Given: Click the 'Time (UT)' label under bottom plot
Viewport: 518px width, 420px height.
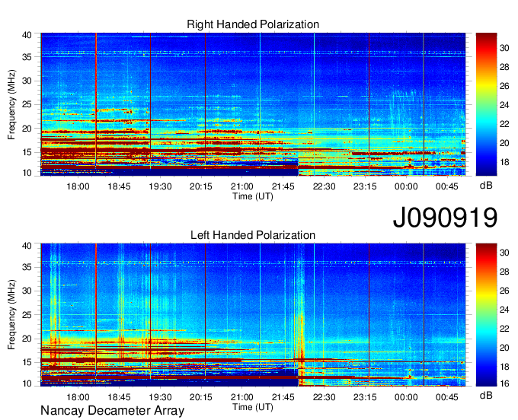Looking at the screenshot, I should pyautogui.click(x=253, y=407).
